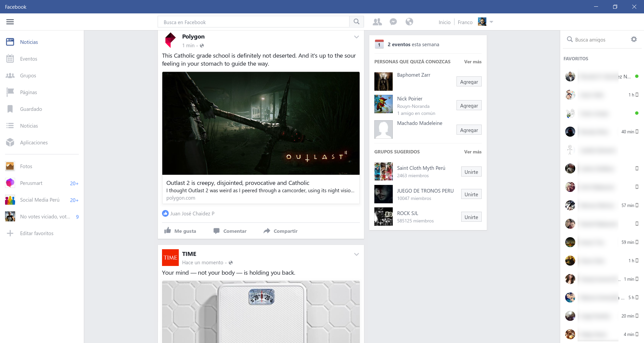Join Saint Cloth Myth Perú group
644x343 pixels.
(471, 172)
